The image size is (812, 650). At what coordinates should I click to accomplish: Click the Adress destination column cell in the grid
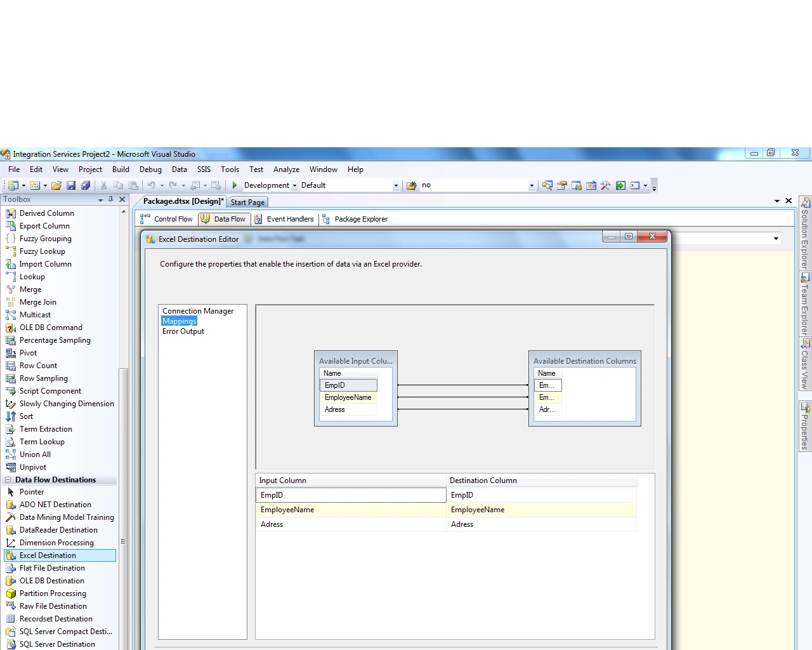coord(541,524)
